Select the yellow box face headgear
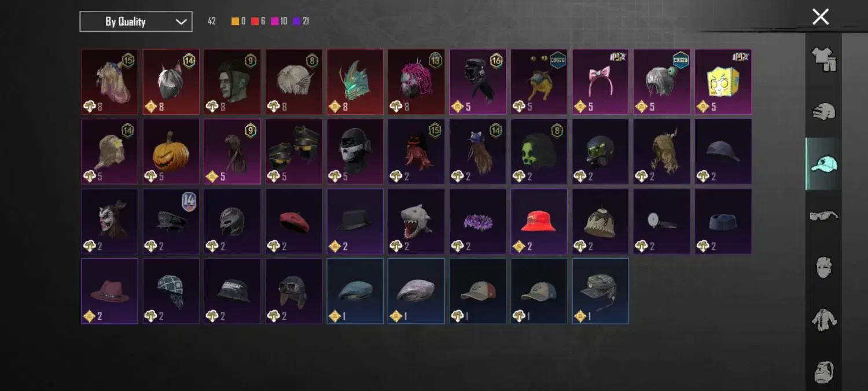868x391 pixels. click(x=723, y=82)
